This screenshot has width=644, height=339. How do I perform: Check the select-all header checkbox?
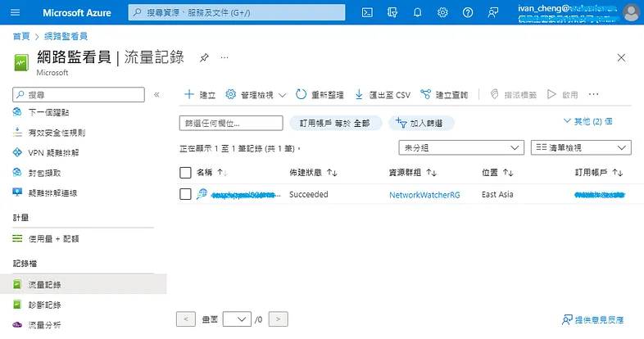185,173
